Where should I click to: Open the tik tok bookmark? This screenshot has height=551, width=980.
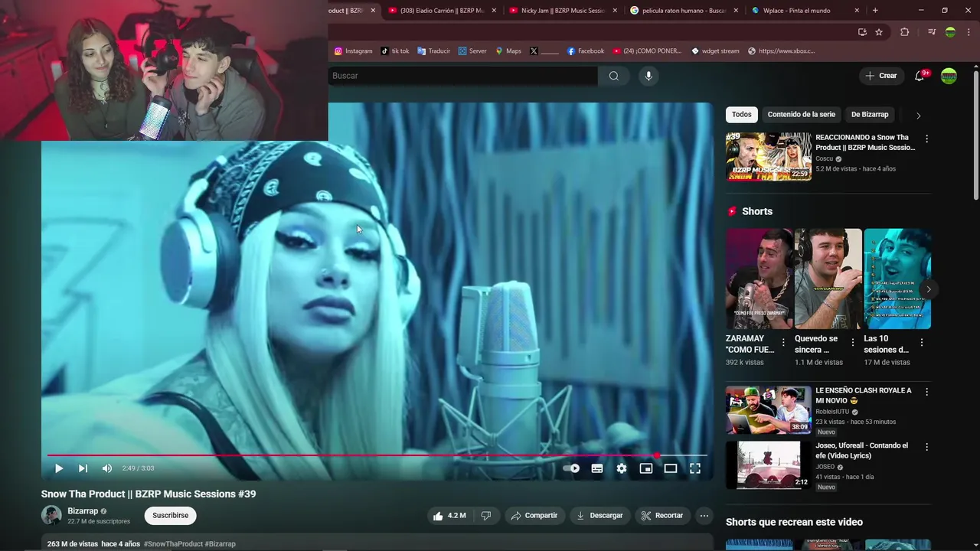(x=395, y=51)
